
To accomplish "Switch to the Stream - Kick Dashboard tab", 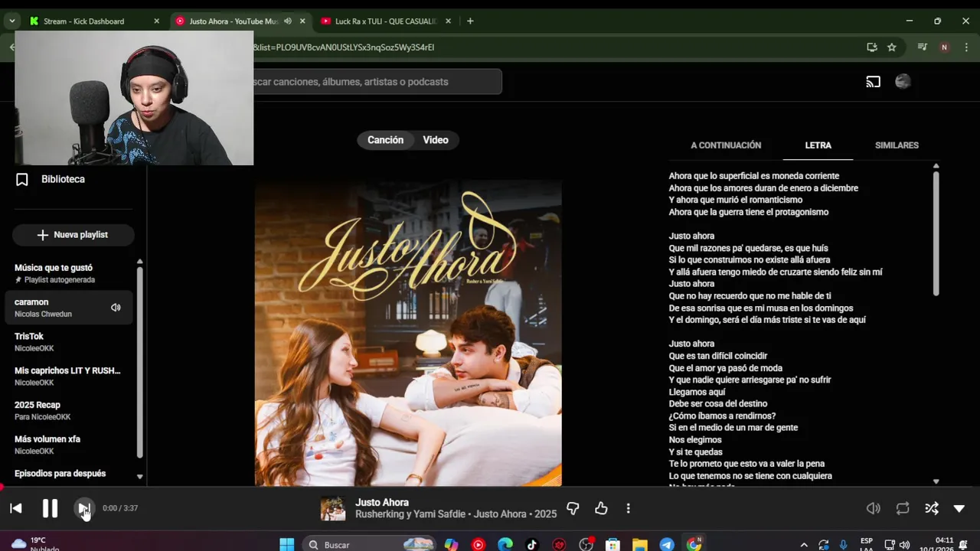I will pos(84,21).
